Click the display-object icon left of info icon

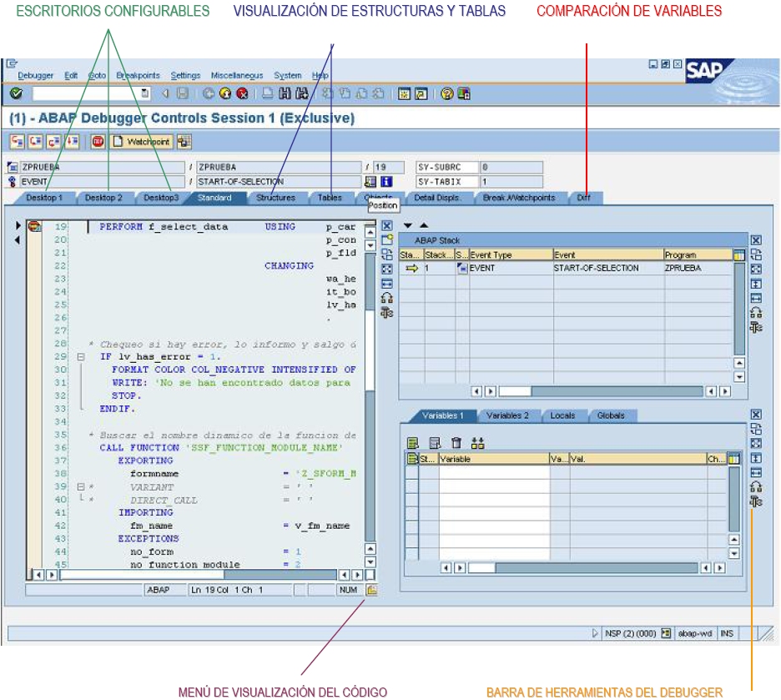click(370, 182)
